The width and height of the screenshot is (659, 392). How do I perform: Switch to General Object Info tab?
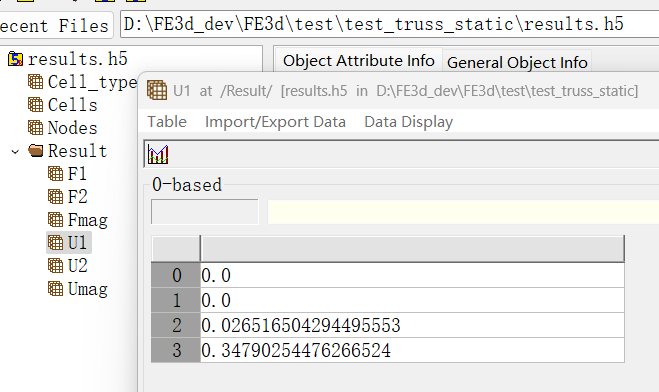pos(517,62)
